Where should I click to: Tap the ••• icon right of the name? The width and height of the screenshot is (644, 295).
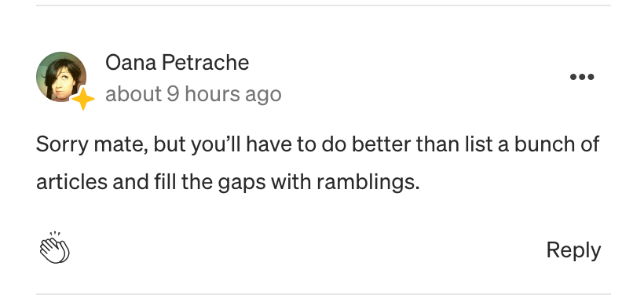click(582, 77)
